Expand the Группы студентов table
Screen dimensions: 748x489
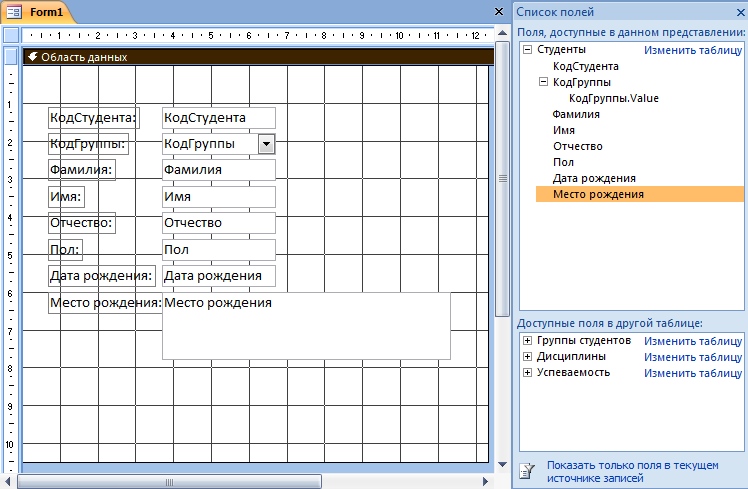tap(527, 340)
